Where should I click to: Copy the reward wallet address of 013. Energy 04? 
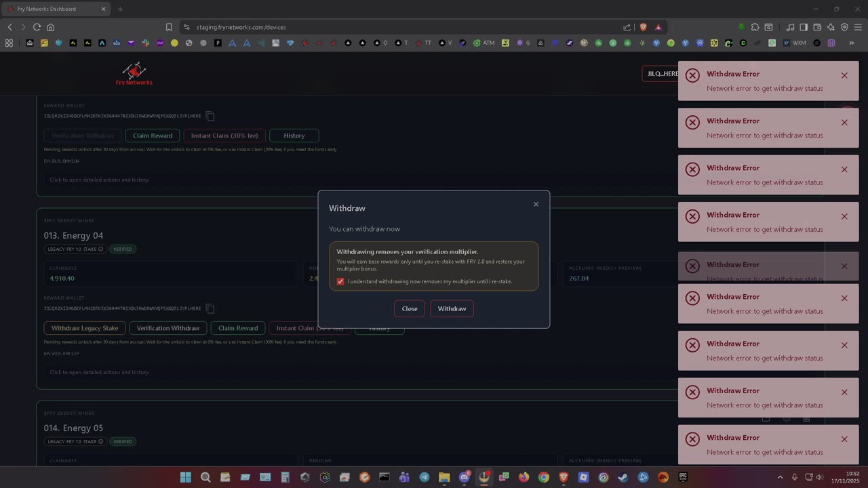pos(210,308)
